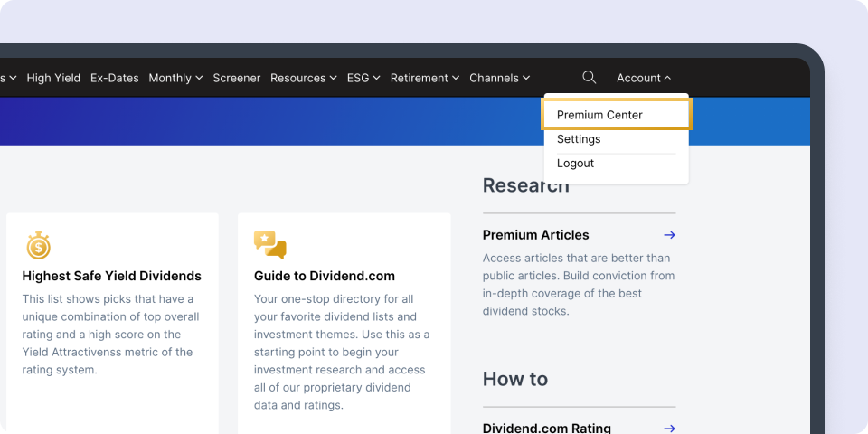The height and width of the screenshot is (434, 868).
Task: Open the Ex-Dates nav item
Action: [x=115, y=78]
